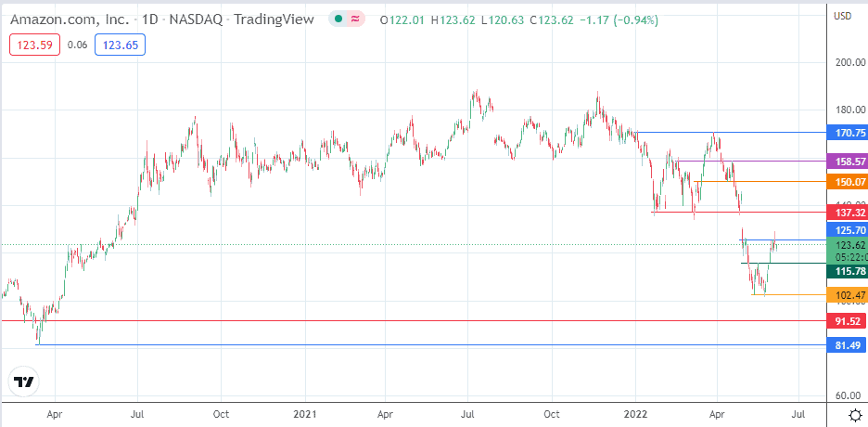
Task: Select the 170.75 price level label
Action: coord(847,133)
